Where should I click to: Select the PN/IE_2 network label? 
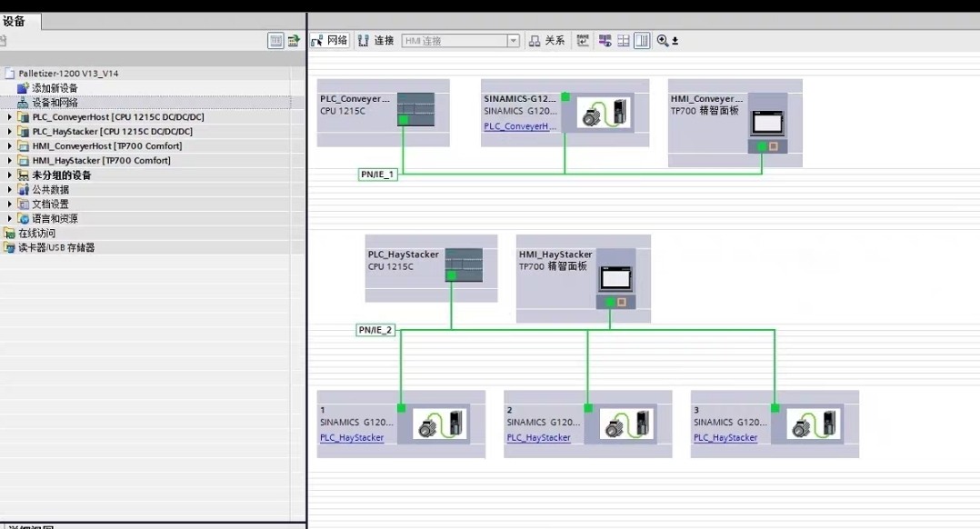coord(375,330)
